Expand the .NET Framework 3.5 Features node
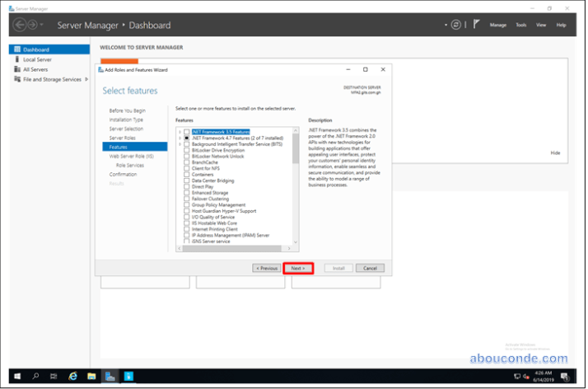This screenshot has height=389, width=588. pos(180,132)
